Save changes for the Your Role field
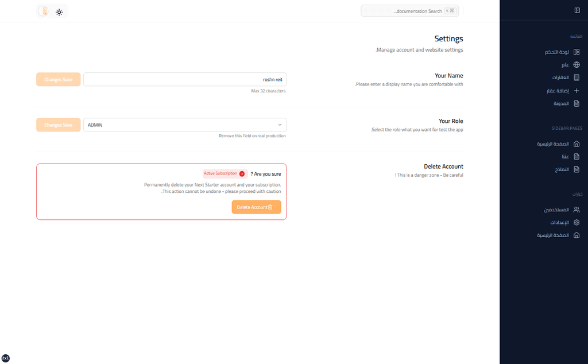588x364 pixels. coord(58,125)
